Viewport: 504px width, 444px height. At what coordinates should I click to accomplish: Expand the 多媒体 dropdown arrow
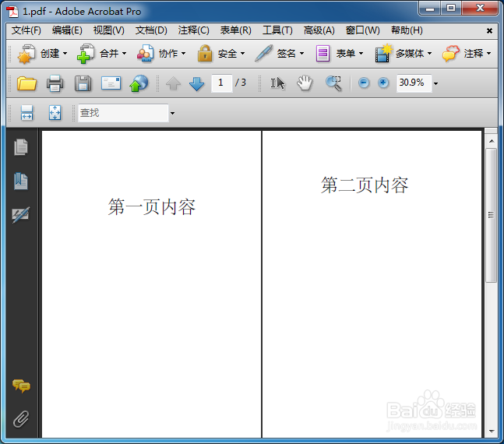click(429, 54)
